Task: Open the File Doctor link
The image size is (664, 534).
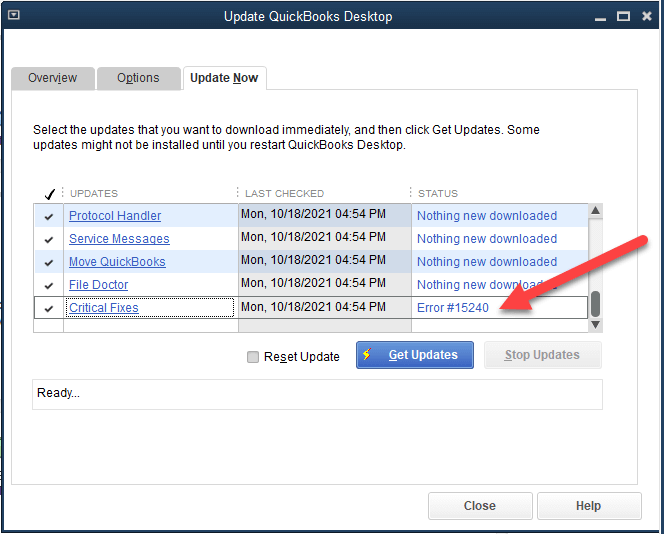Action: tap(98, 285)
